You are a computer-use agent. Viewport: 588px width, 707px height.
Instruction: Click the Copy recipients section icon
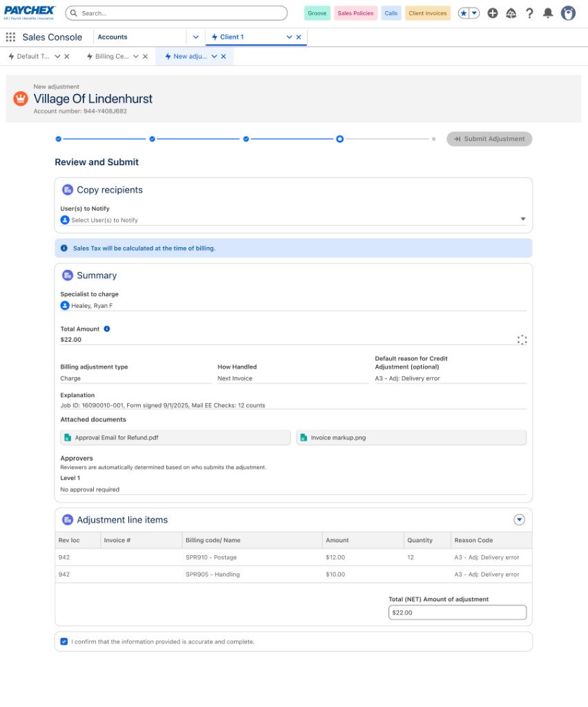pos(68,190)
